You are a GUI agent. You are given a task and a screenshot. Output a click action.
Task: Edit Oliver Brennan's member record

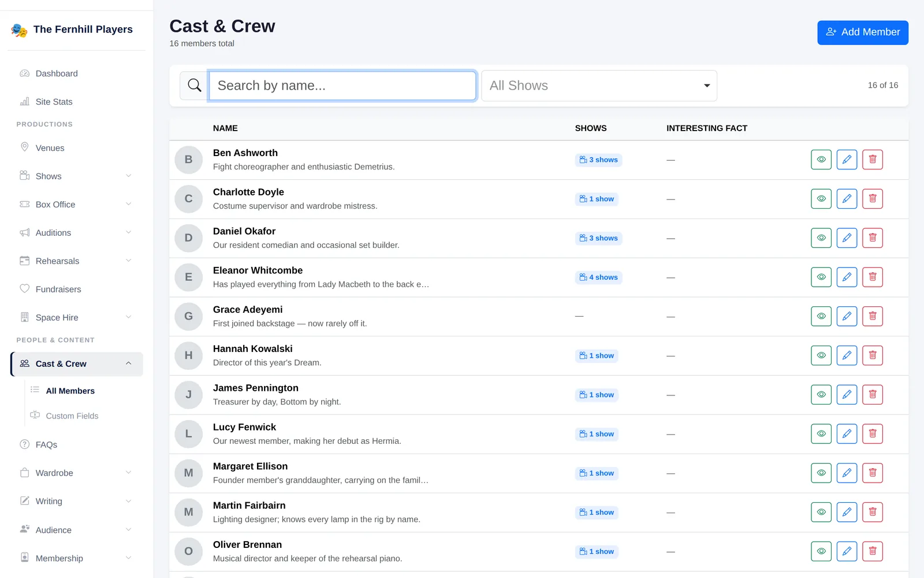click(x=847, y=551)
